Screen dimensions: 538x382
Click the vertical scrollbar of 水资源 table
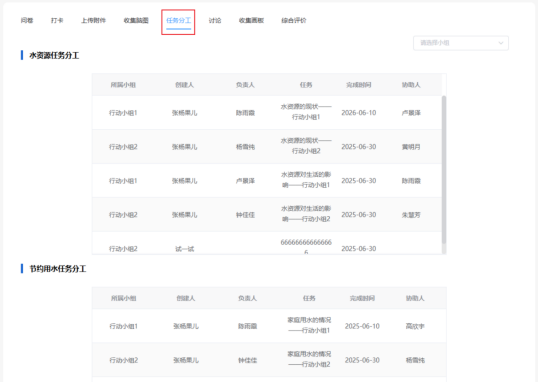tap(444, 170)
